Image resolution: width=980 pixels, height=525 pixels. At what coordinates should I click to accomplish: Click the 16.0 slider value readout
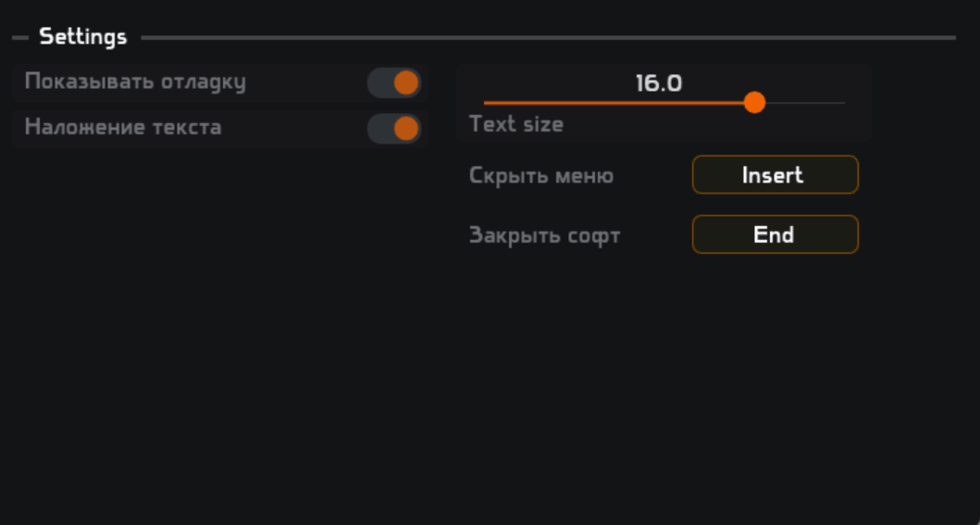(x=659, y=83)
